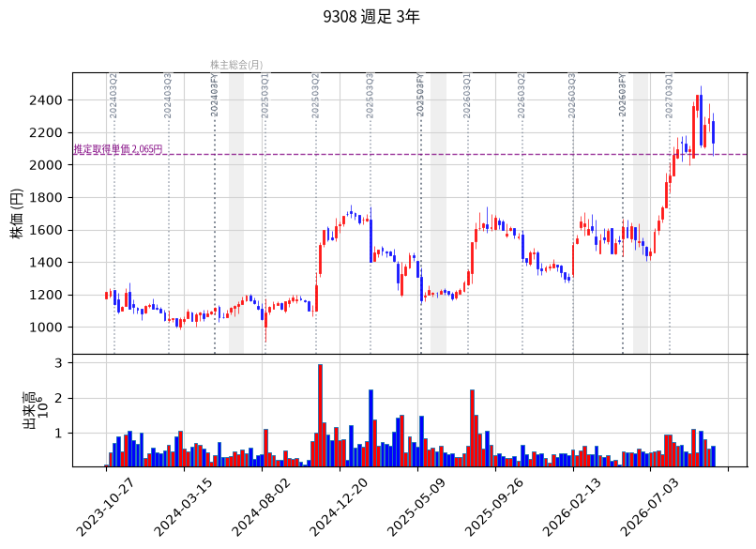Image resolution: width=756 pixels, height=549 pixels.
Task: Click the 2000 price tick label
Action: click(46, 165)
